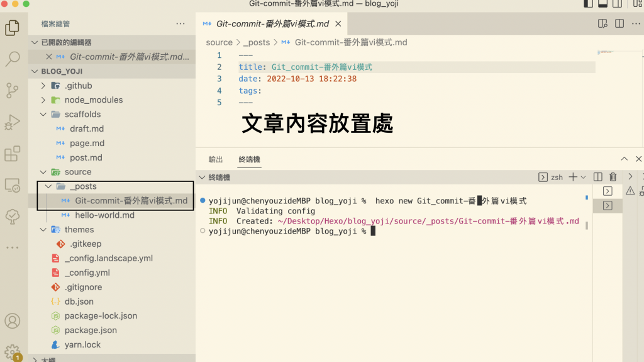Collapse the _posts folder
The width and height of the screenshot is (644, 362).
[48, 186]
